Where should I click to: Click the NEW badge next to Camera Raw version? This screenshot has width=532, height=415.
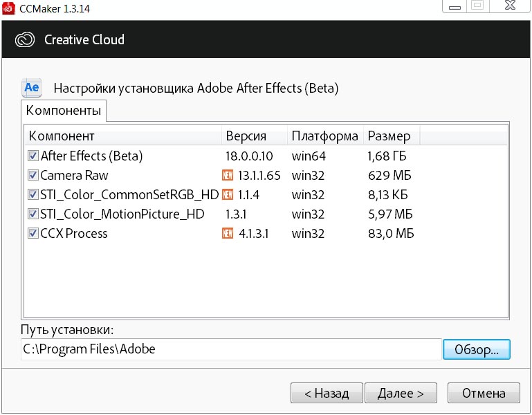[228, 176]
